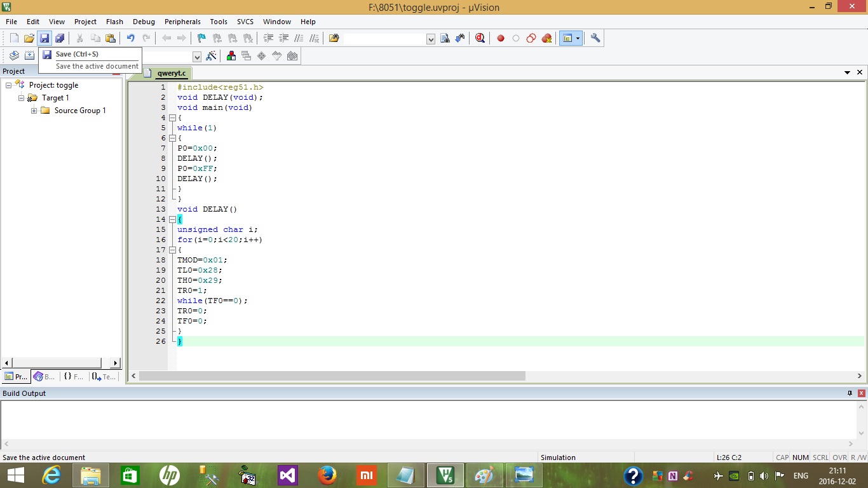This screenshot has width=868, height=488.
Task: Toggle the CAP status indicator
Action: tap(782, 457)
